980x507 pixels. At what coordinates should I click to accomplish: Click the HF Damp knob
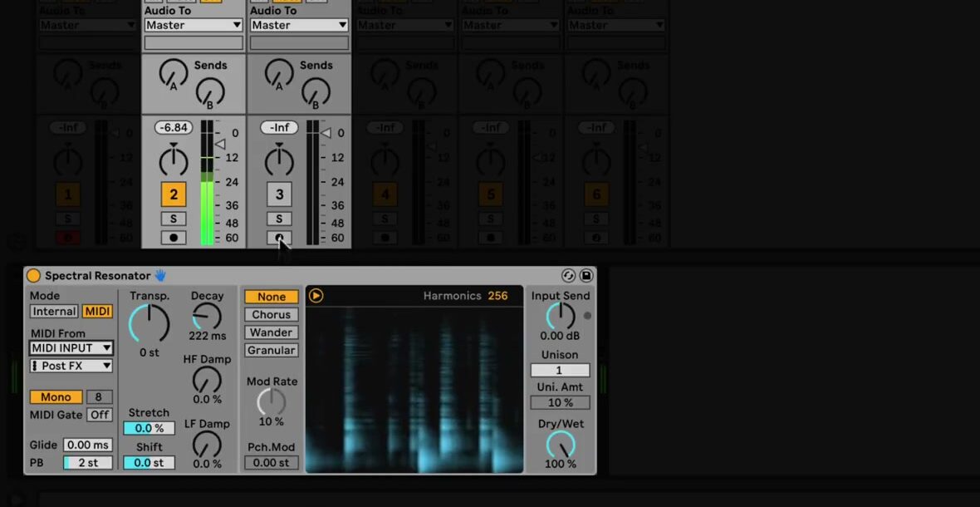tap(207, 380)
